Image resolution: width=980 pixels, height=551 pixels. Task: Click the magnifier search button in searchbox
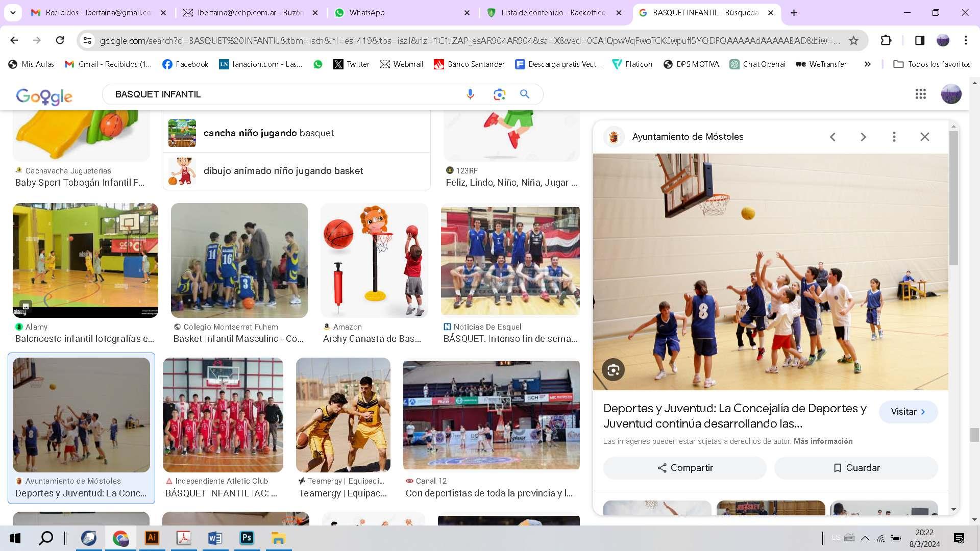tap(525, 94)
